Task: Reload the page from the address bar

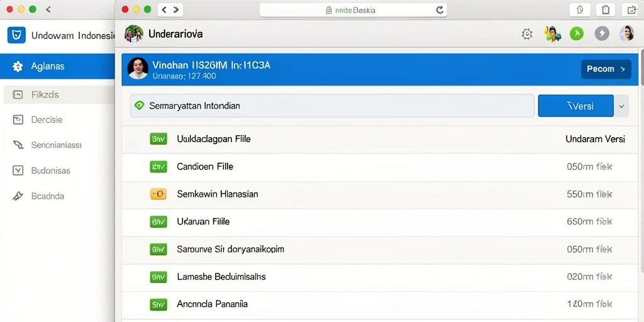Action: coord(440,10)
